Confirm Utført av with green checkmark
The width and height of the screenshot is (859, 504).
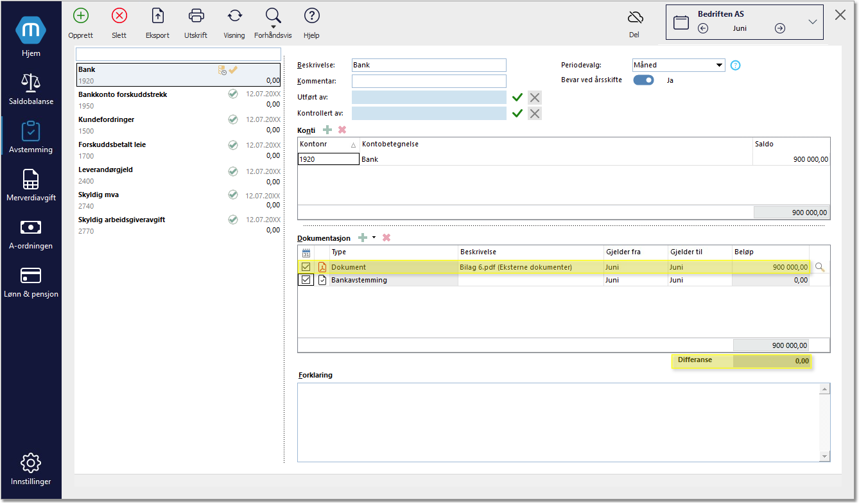click(x=517, y=98)
